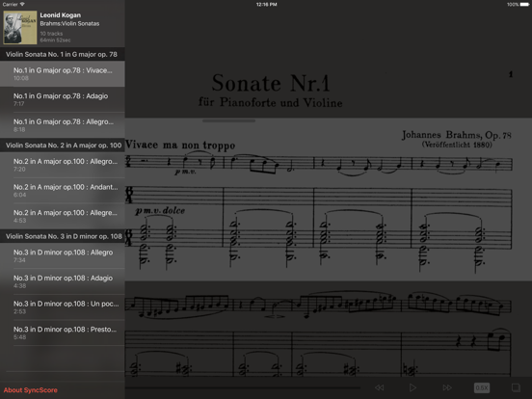Tap the page view icon in the bottom bar

pos(516,387)
